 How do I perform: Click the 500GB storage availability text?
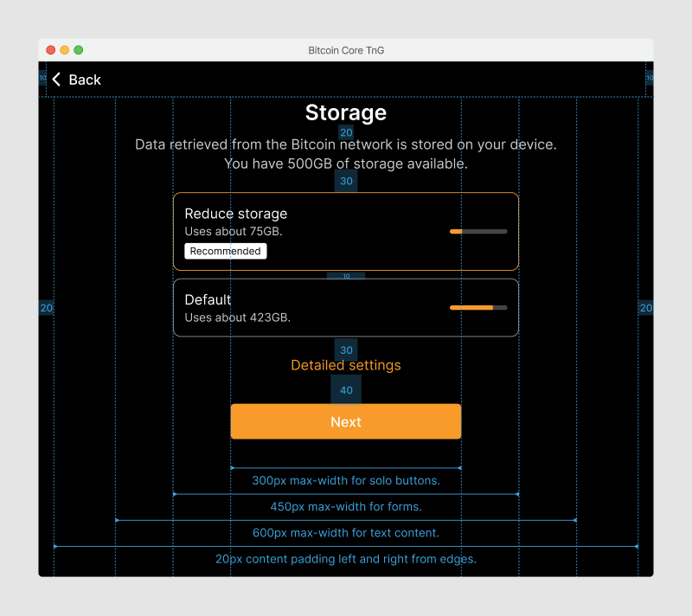(346, 164)
